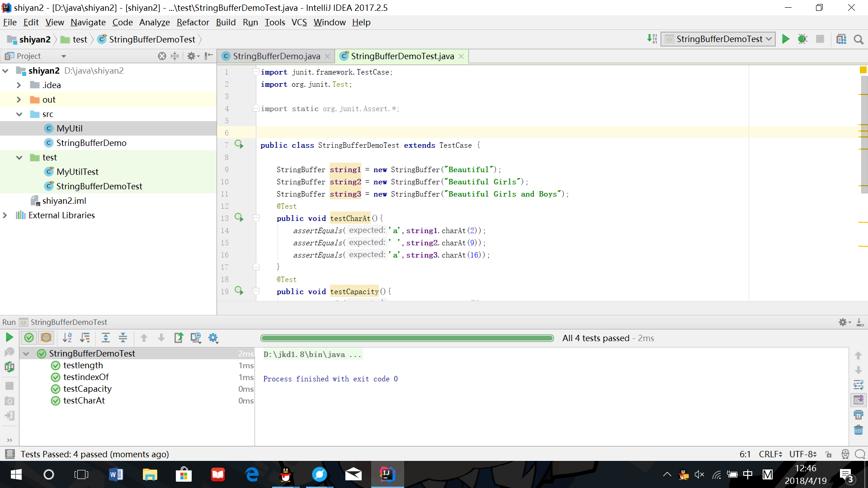
Task: Expand the out folder
Action: click(x=19, y=100)
